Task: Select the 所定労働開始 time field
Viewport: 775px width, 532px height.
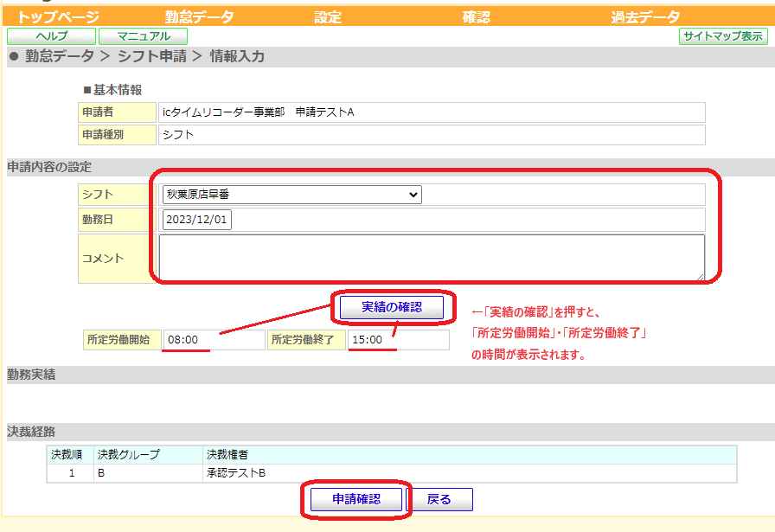Action: (214, 340)
